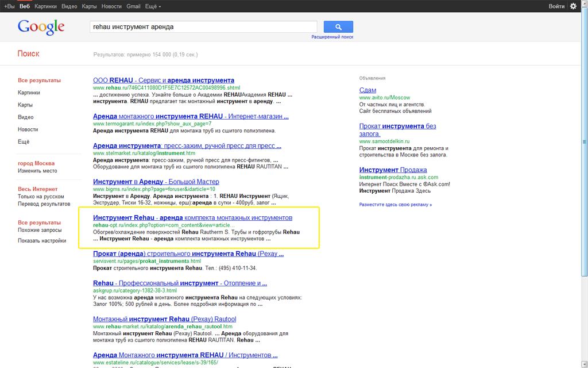Click the Google logo
The width and height of the screenshot is (588, 368).
coord(41,27)
